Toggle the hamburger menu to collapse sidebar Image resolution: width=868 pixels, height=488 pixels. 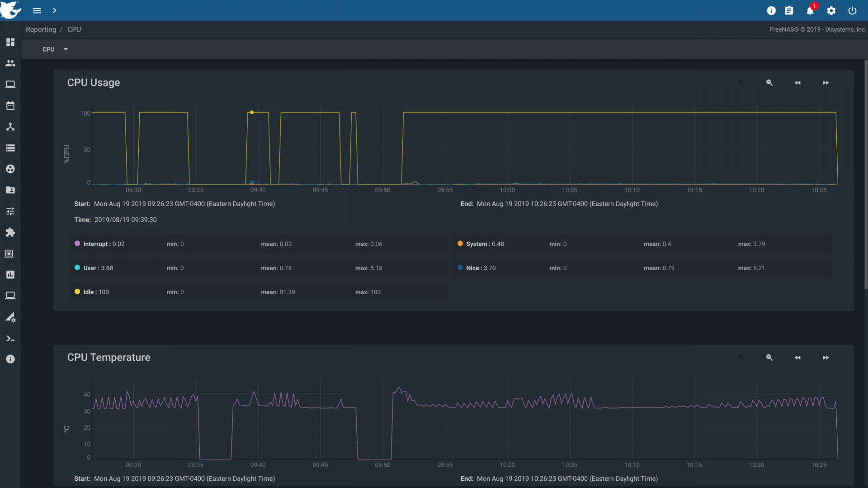click(37, 10)
